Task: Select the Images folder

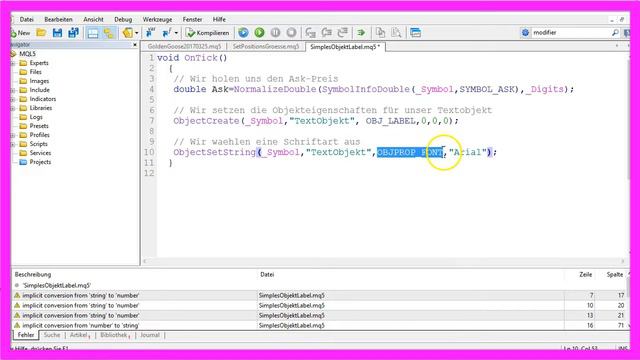Action: point(39,81)
